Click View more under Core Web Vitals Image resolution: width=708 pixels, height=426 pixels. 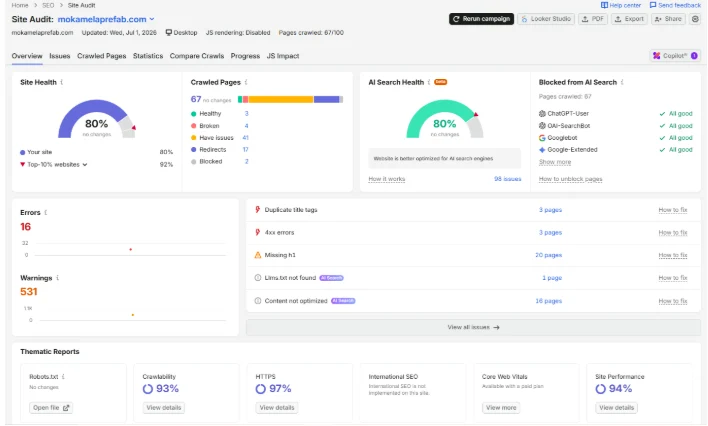(501, 408)
